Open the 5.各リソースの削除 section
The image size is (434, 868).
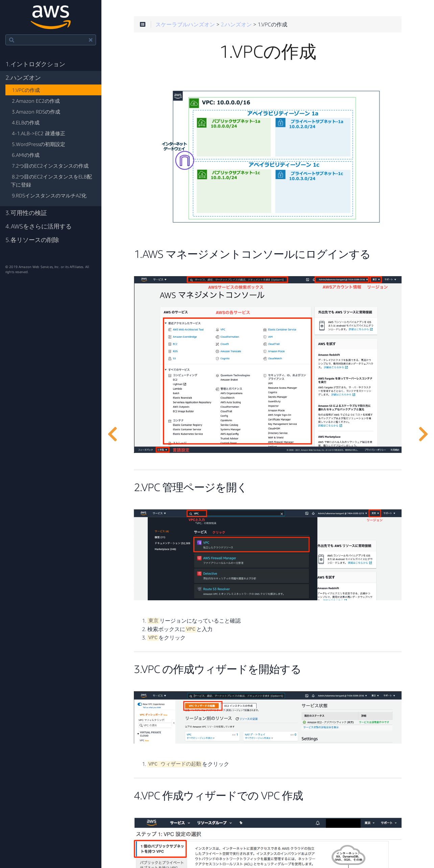32,240
